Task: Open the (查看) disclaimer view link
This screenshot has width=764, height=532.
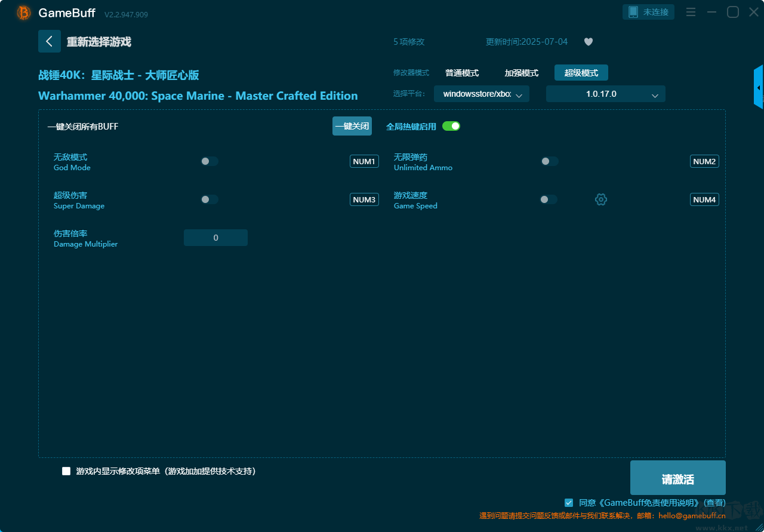Action: 714,503
